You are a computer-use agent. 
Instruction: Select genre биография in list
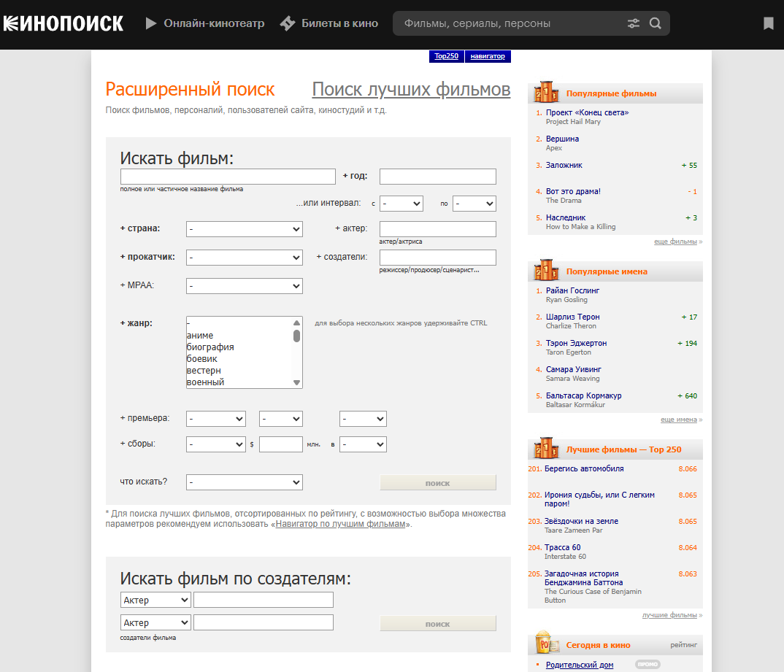tap(210, 347)
